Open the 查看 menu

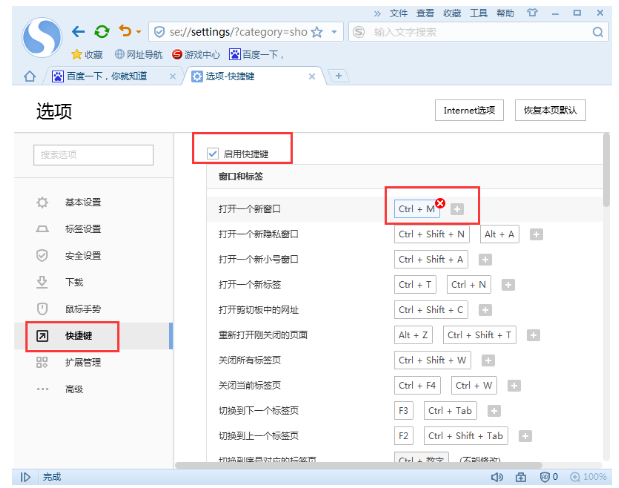425,13
